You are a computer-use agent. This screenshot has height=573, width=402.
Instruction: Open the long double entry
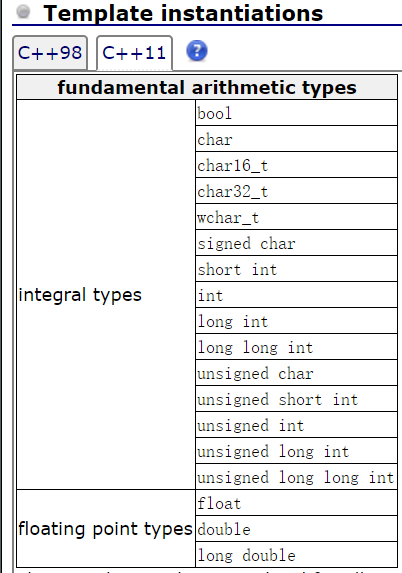246,555
